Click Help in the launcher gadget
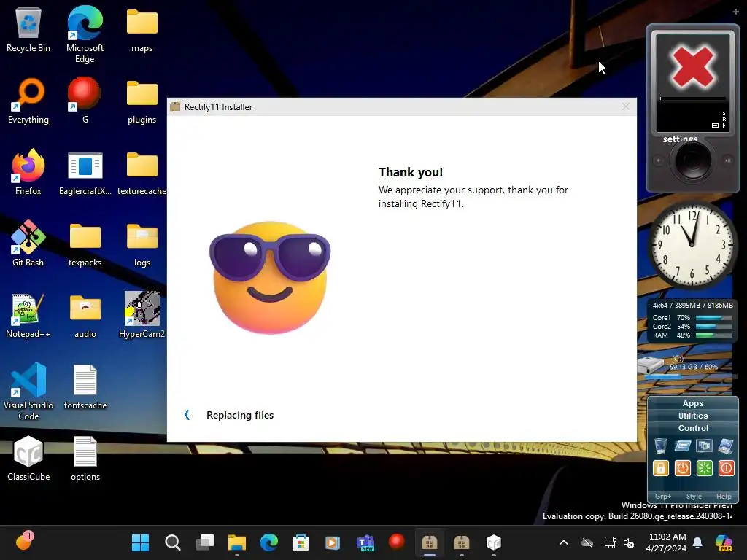The height and width of the screenshot is (560, 747). [x=724, y=496]
